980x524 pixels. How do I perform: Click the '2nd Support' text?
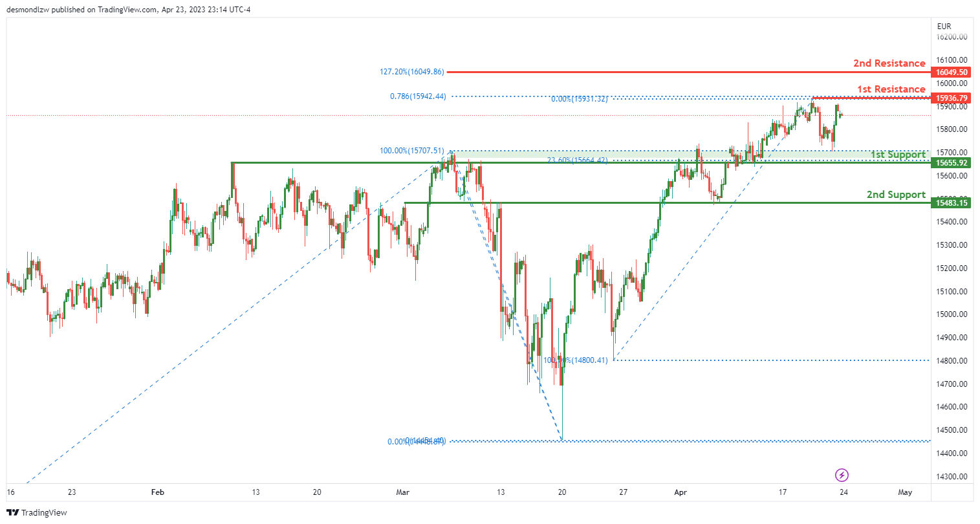896,195
